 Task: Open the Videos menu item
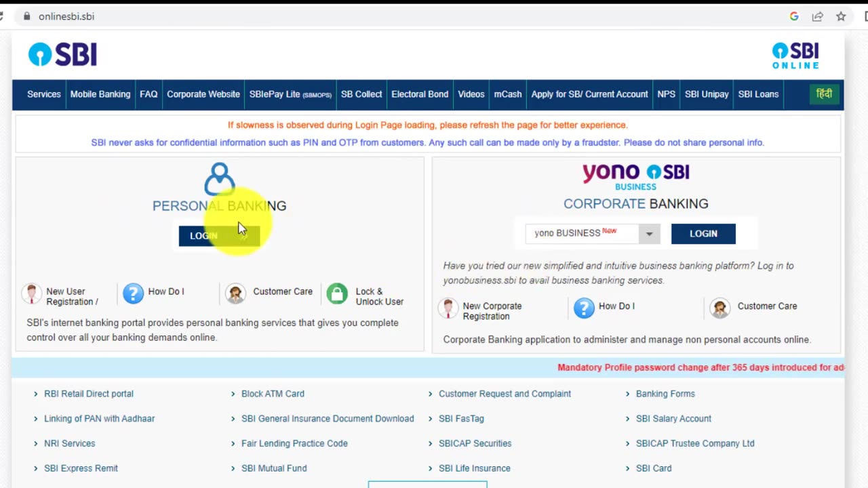(x=471, y=94)
